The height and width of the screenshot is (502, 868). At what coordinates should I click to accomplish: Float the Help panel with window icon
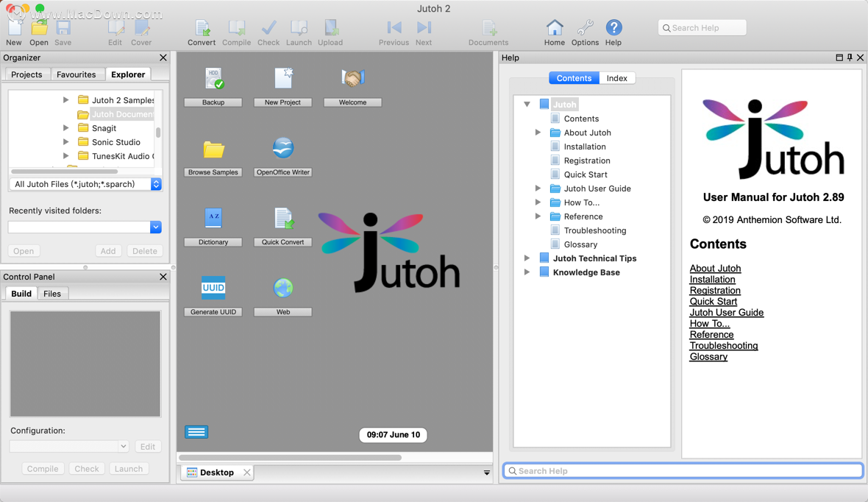coord(839,57)
